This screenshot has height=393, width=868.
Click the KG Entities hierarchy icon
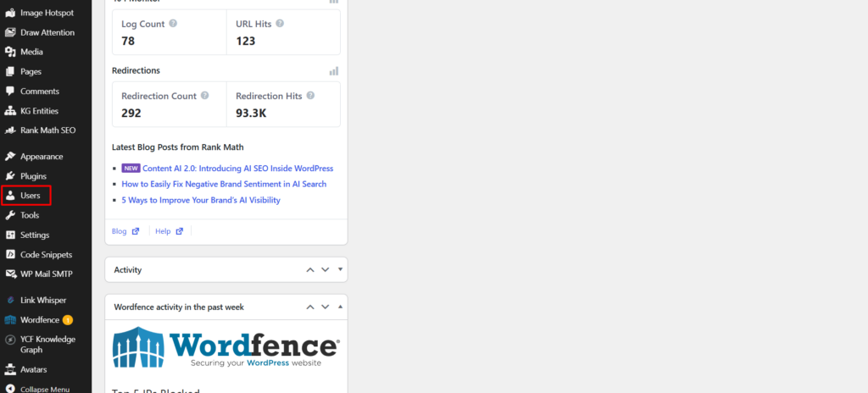click(x=10, y=111)
